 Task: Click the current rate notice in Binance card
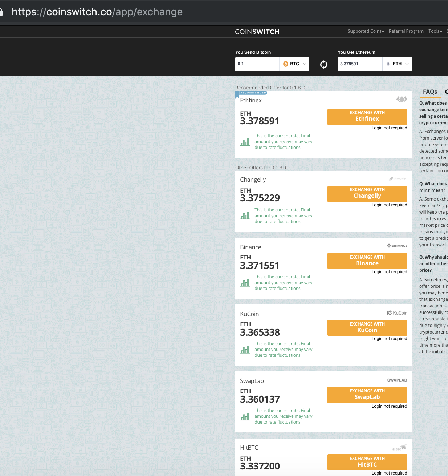pos(284,283)
